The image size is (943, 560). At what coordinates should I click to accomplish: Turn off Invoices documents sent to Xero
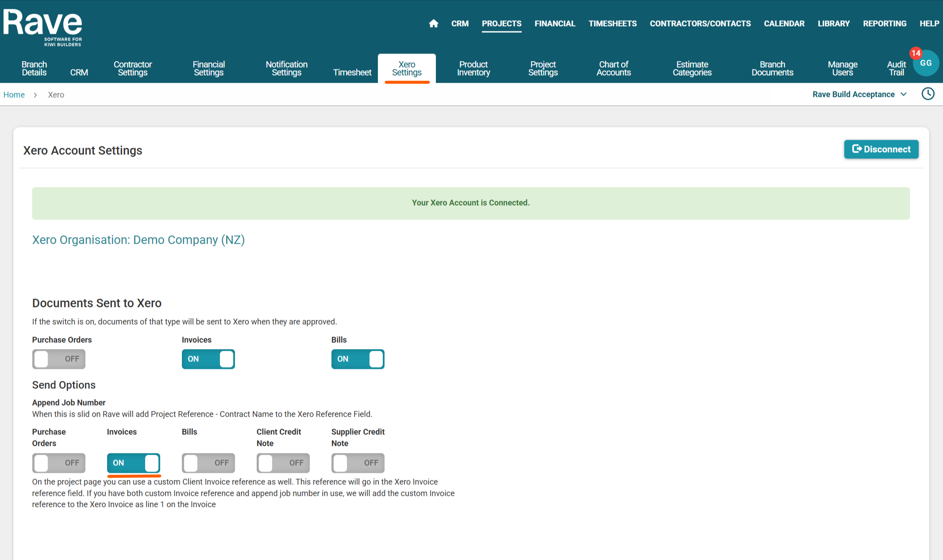(x=208, y=359)
